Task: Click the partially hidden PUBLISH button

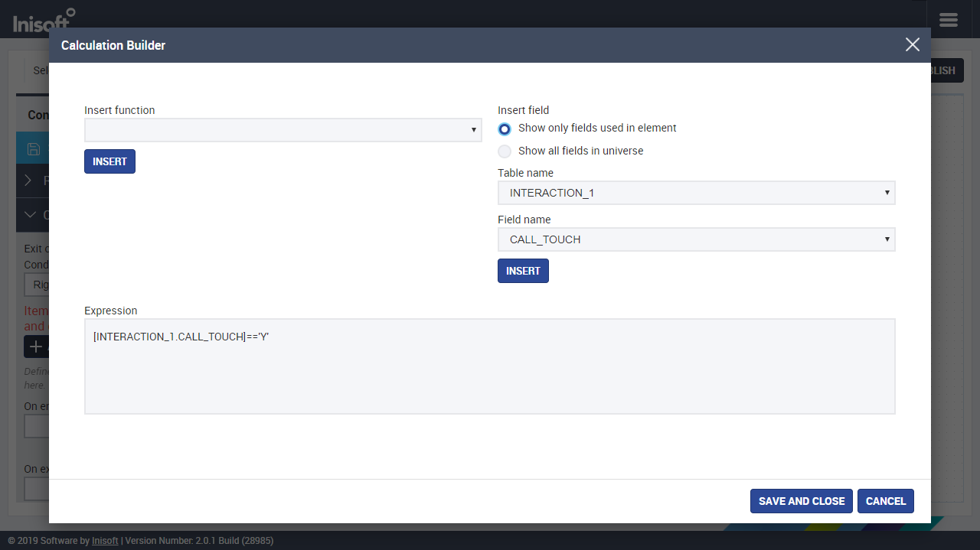Action: click(x=947, y=70)
